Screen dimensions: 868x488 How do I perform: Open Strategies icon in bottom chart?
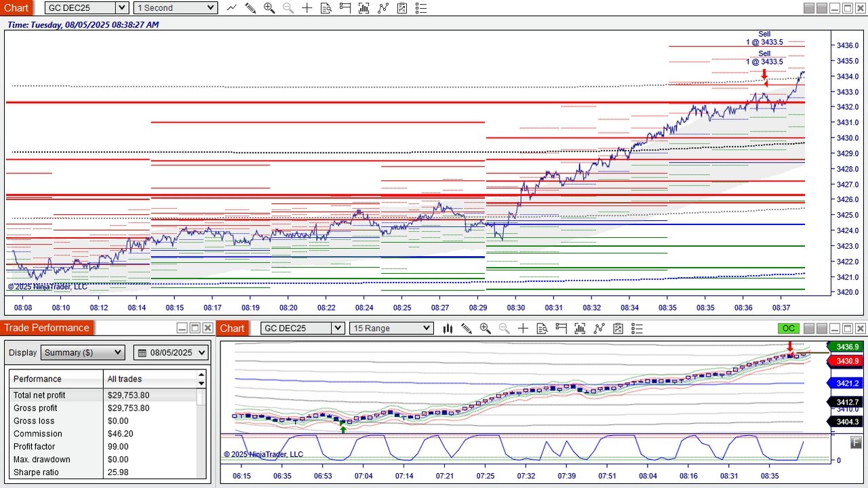click(618, 328)
